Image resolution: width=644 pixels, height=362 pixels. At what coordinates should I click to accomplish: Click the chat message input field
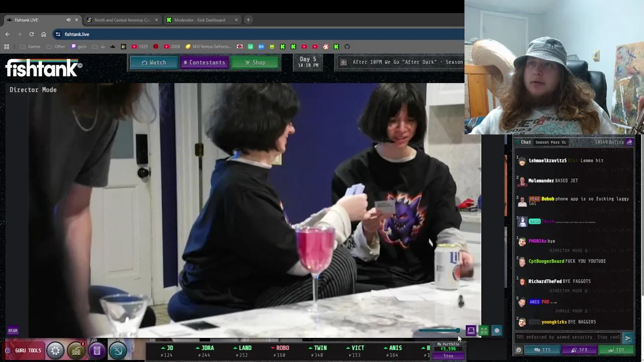click(568, 337)
